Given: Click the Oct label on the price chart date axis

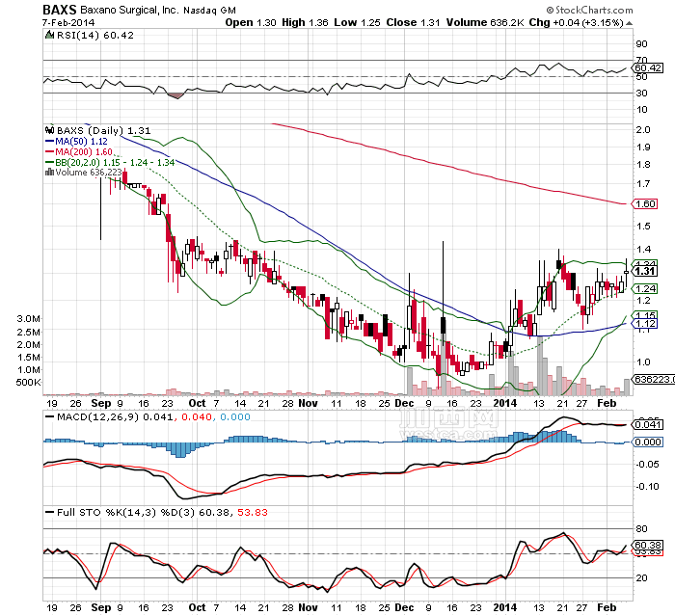Looking at the screenshot, I should click(197, 403).
